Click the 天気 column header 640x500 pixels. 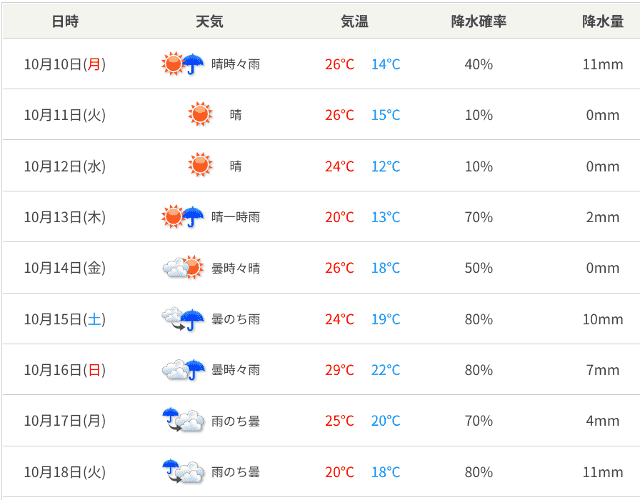(x=210, y=21)
